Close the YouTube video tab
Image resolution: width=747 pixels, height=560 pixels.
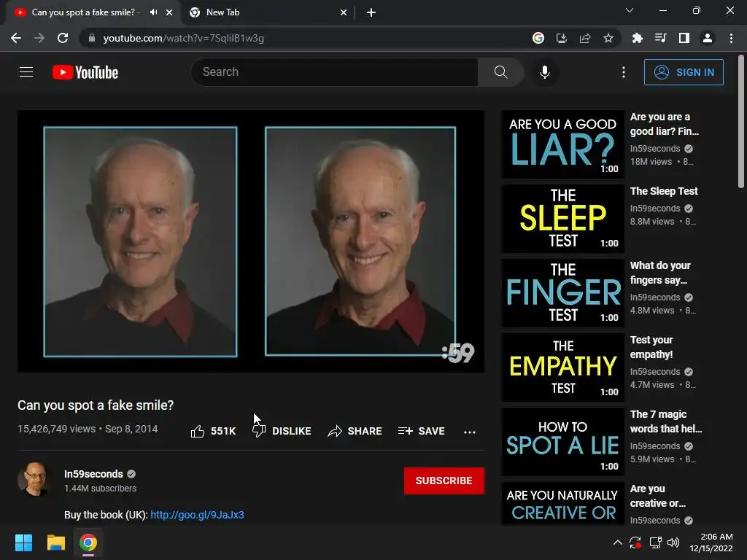(169, 12)
